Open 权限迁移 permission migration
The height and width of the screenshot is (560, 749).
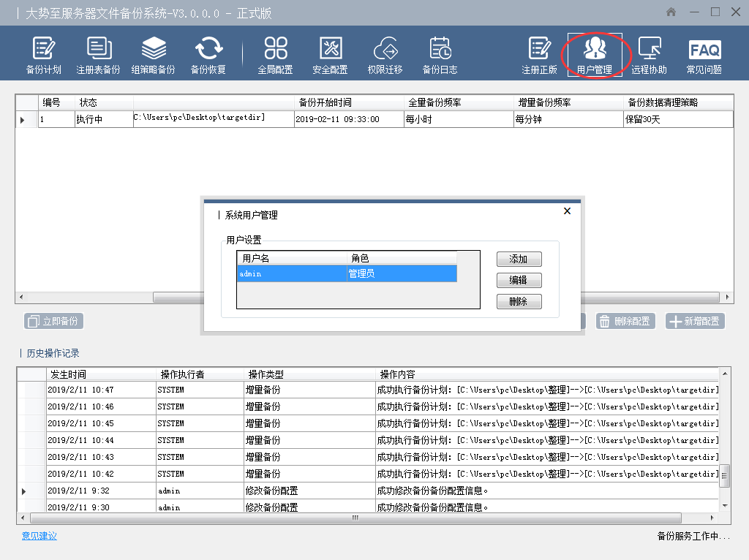[x=385, y=55]
